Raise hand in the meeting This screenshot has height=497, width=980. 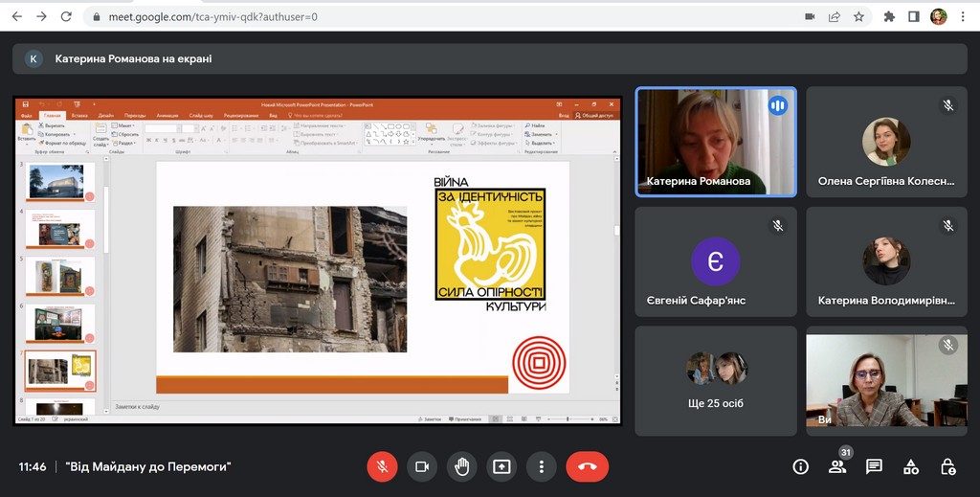pos(461,466)
